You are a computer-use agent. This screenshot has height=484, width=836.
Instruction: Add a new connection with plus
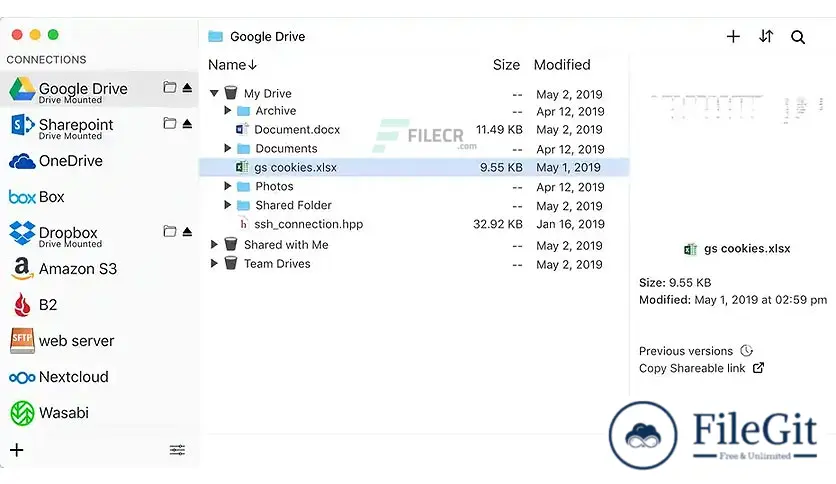17,450
